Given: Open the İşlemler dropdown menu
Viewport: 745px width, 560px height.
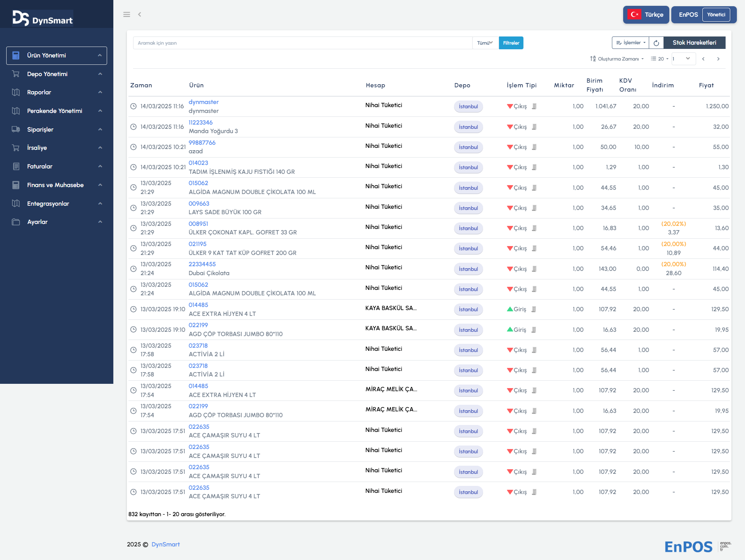Looking at the screenshot, I should pos(631,43).
